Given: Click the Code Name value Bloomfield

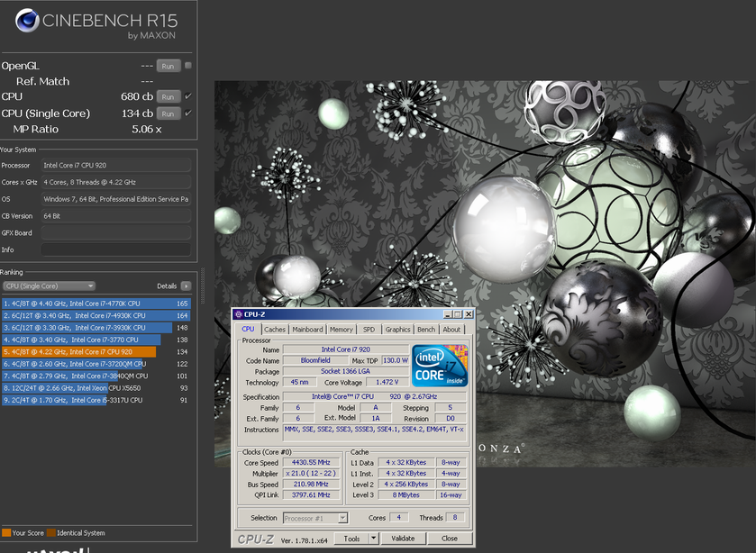Looking at the screenshot, I should pyautogui.click(x=315, y=360).
